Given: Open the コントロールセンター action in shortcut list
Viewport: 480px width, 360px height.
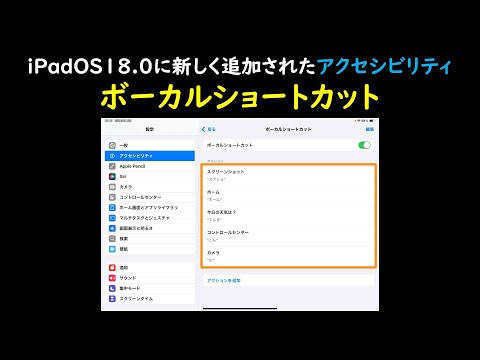Looking at the screenshot, I should (x=288, y=236).
